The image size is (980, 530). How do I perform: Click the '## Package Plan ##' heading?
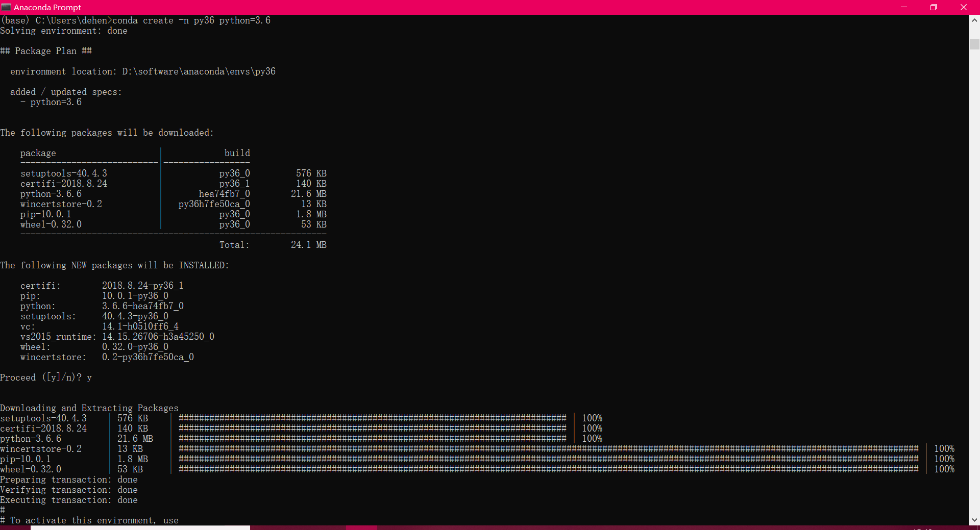click(x=46, y=51)
